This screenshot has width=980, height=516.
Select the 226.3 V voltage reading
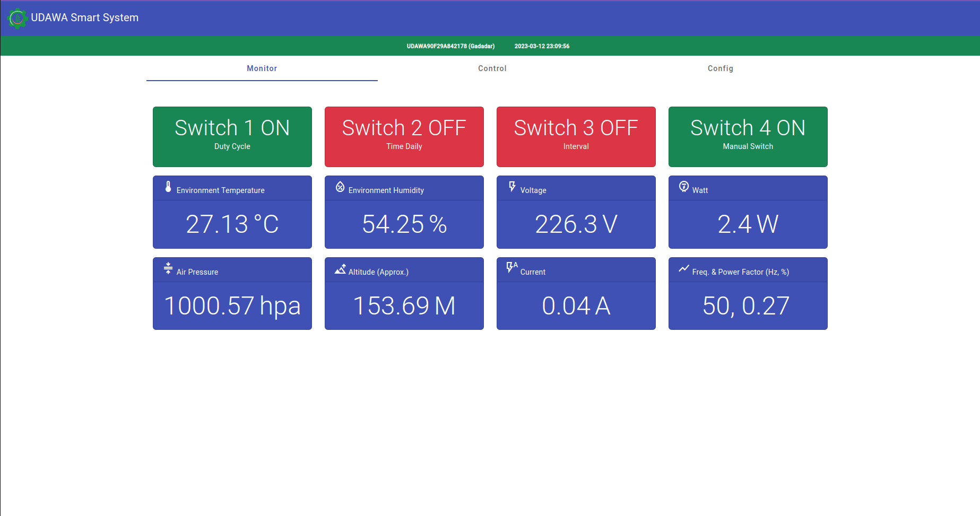(576, 224)
